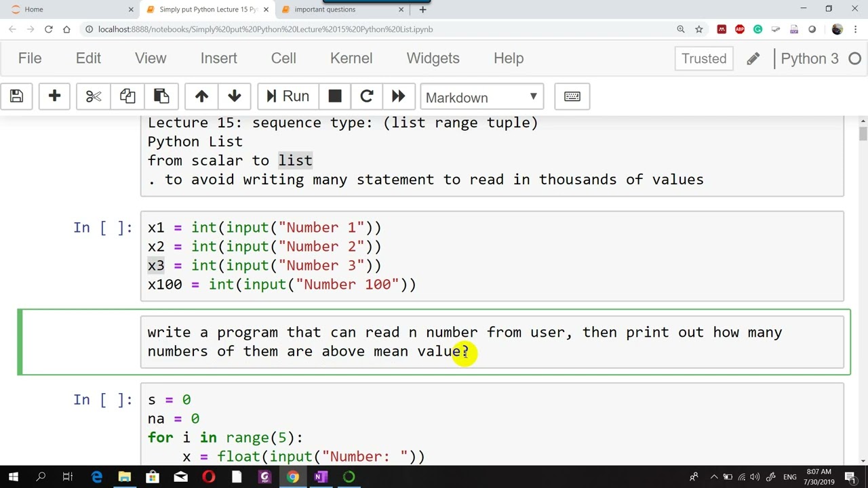Viewport: 868px width, 488px height.
Task: Open a new browser tab
Action: click(422, 9)
